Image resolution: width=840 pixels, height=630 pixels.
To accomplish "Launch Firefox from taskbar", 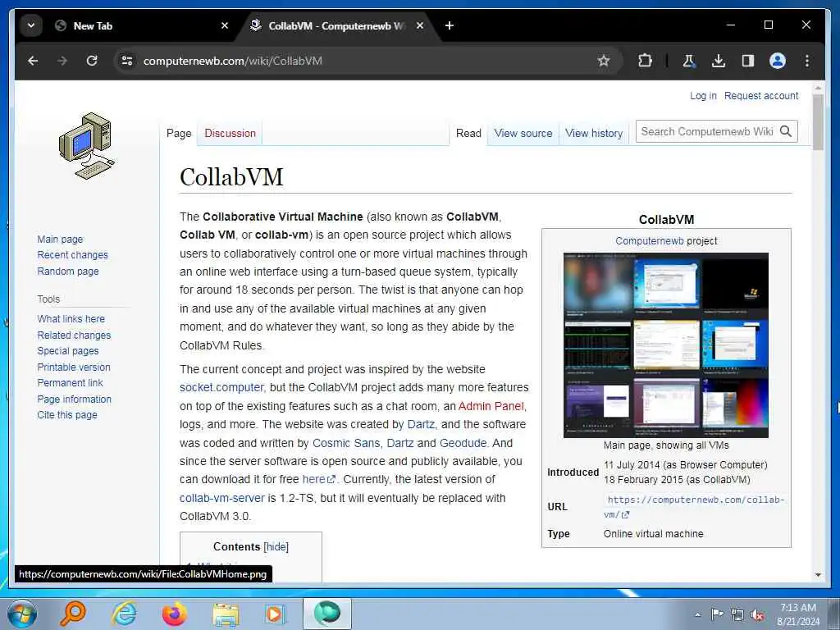I will (175, 614).
